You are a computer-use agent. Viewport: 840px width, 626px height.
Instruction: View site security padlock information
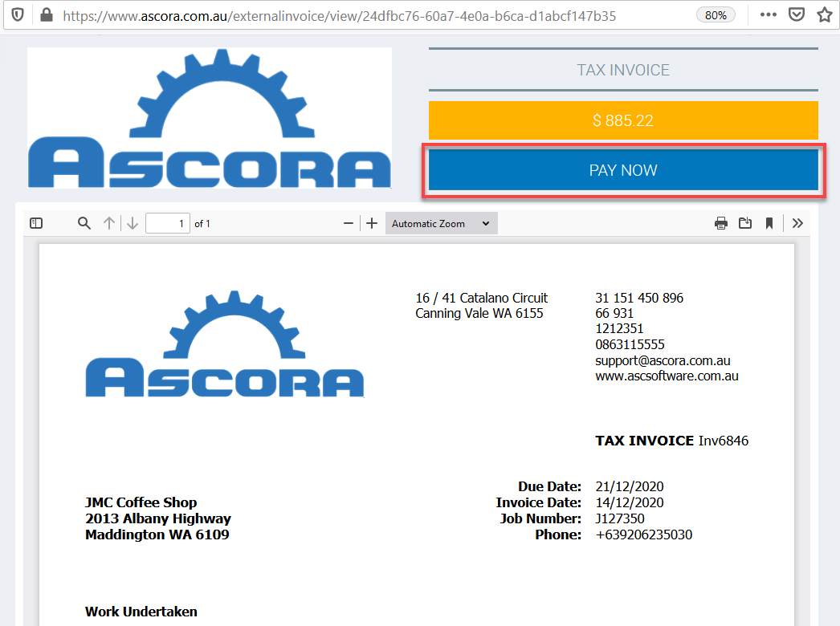[46, 14]
